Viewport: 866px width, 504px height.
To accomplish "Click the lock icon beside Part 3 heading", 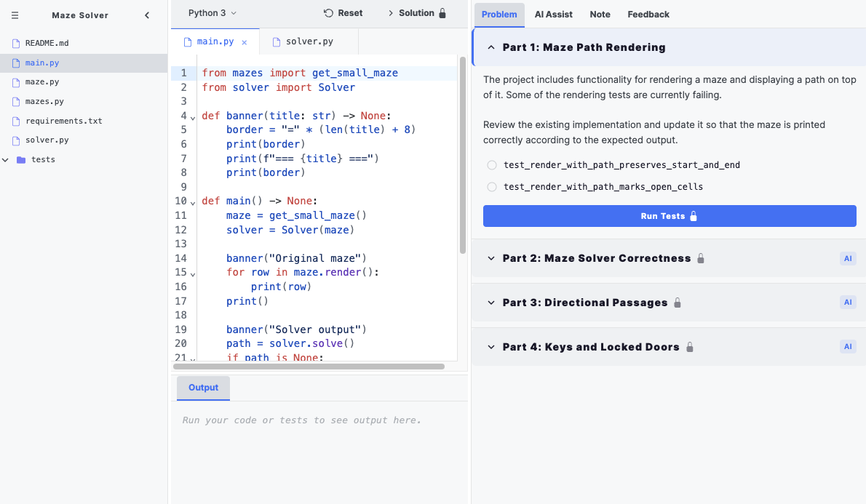I will [x=678, y=302].
